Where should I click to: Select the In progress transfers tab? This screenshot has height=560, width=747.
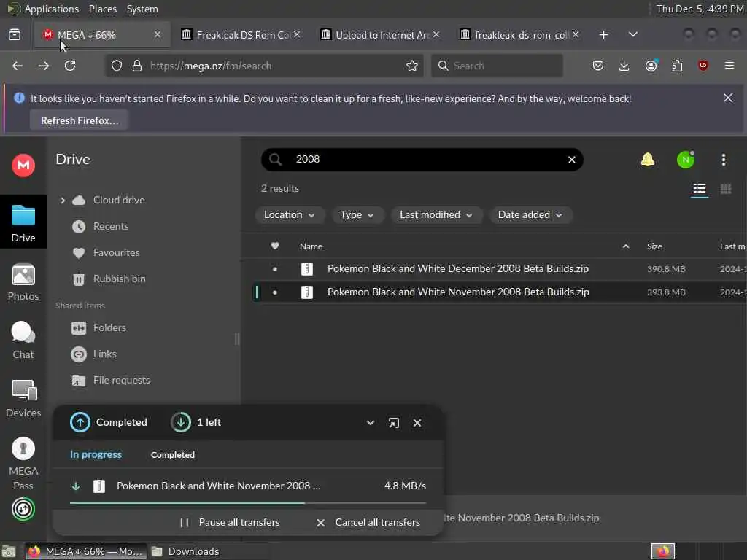point(96,455)
